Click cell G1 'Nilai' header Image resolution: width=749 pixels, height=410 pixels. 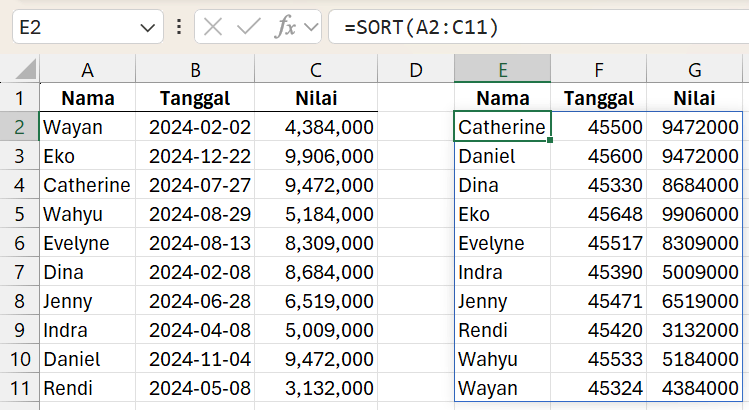[x=695, y=98]
